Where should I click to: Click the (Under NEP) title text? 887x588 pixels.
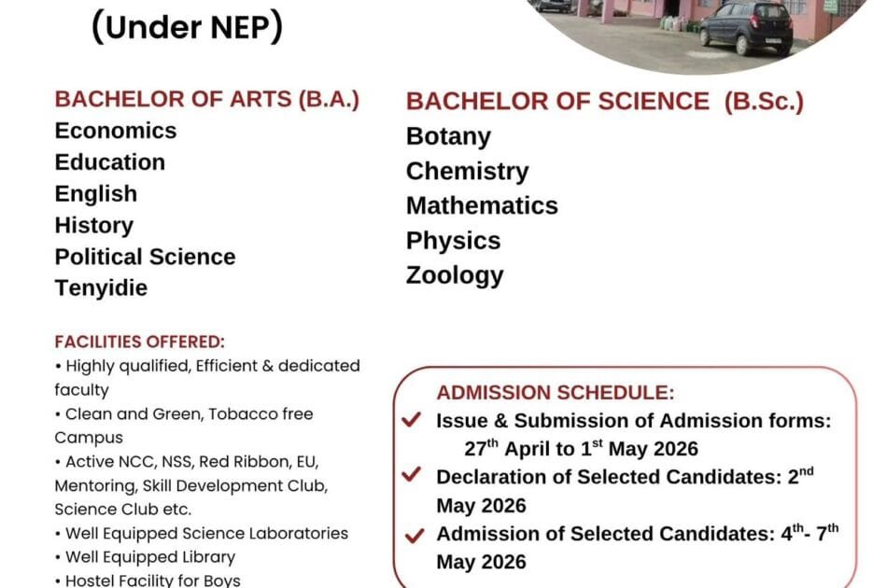(187, 28)
